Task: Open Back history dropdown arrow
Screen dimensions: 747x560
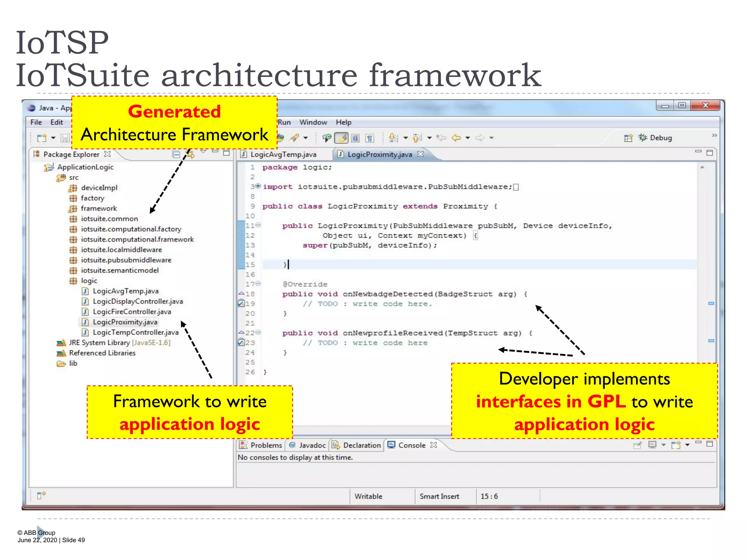Action: (468, 138)
